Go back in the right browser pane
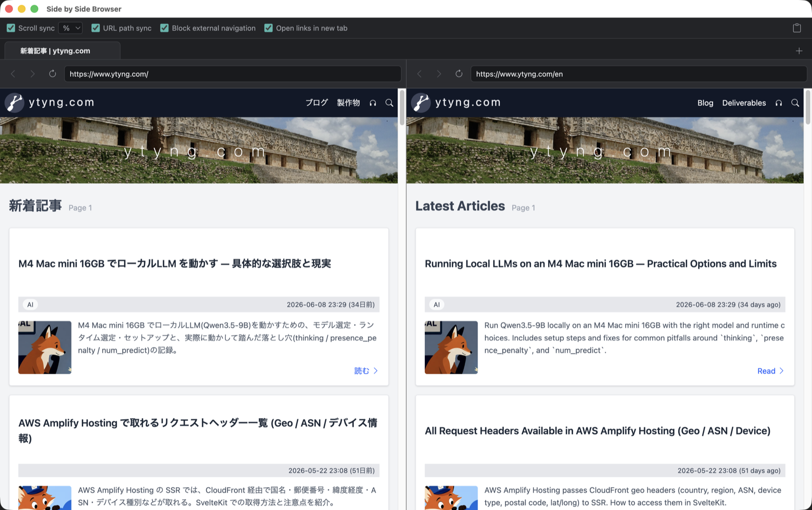The image size is (812, 510). 420,74
